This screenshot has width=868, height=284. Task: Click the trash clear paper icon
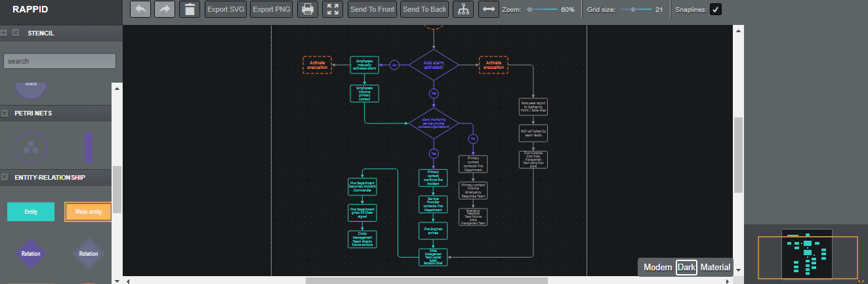coord(190,9)
